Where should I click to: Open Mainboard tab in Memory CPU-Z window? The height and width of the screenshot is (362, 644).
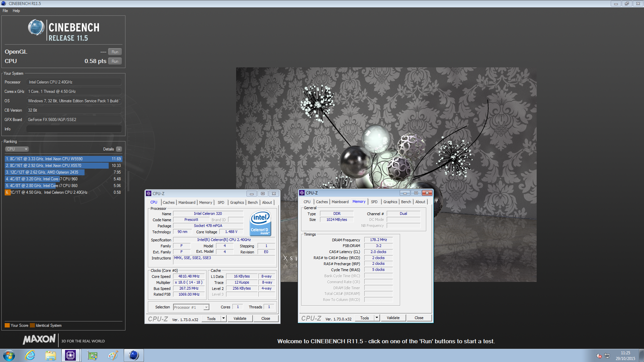(340, 202)
